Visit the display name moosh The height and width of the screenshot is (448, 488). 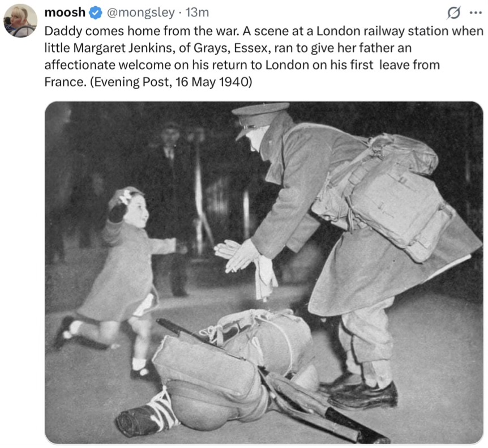[x=65, y=12]
